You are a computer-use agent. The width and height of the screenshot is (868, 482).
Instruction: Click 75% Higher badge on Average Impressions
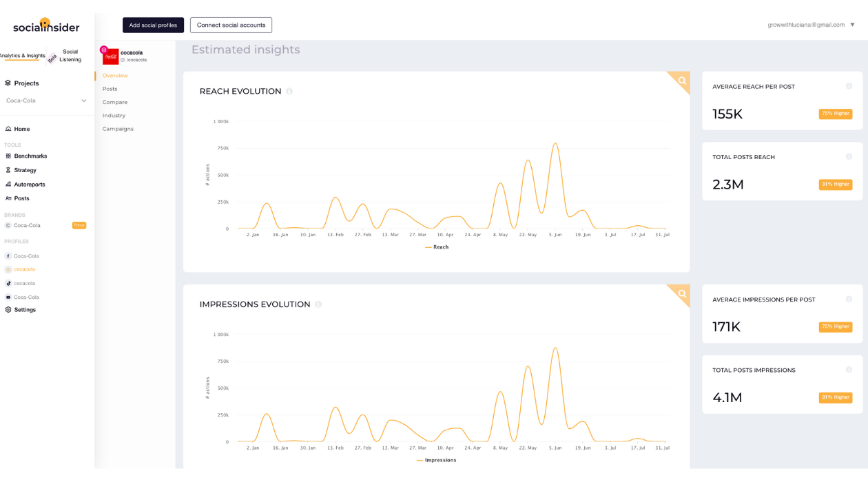(x=836, y=327)
